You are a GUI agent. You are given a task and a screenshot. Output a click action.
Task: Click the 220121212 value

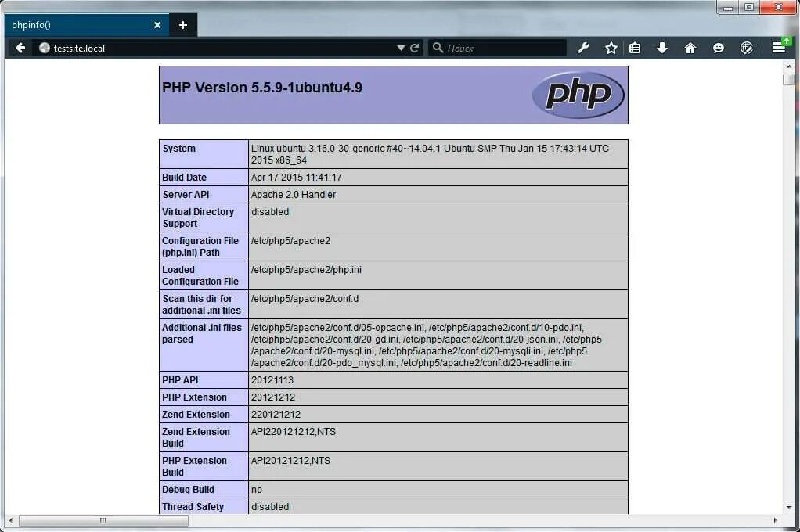276,415
